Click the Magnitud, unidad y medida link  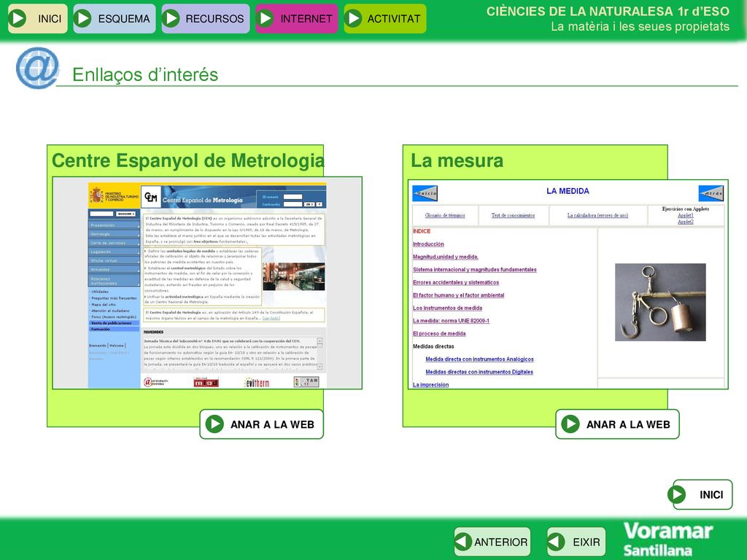point(446,257)
